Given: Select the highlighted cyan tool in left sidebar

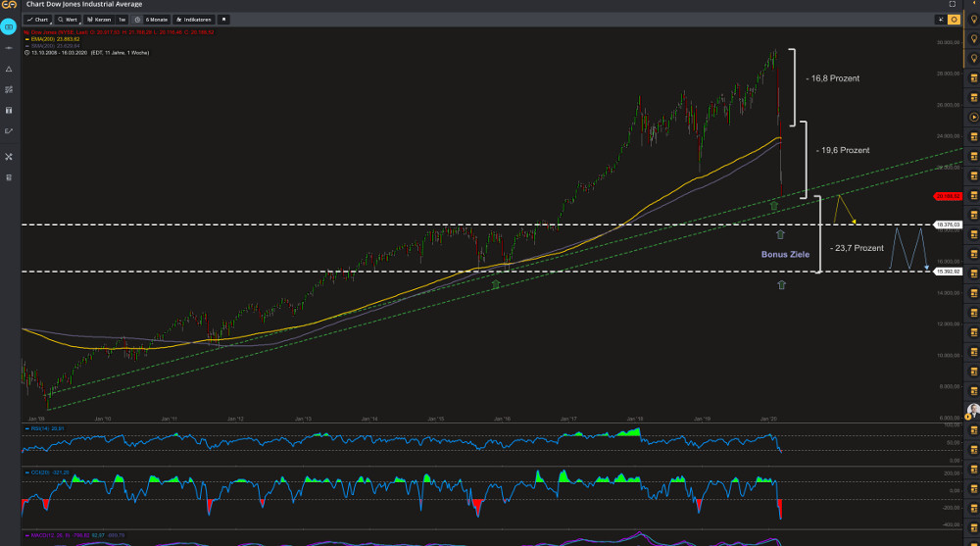Looking at the screenshot, I should pos(9,26).
